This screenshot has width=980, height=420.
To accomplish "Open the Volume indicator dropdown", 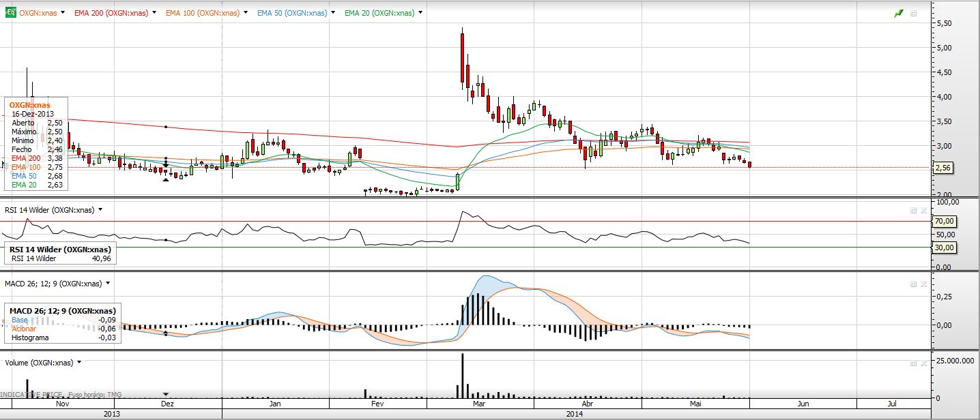I will 80,363.
